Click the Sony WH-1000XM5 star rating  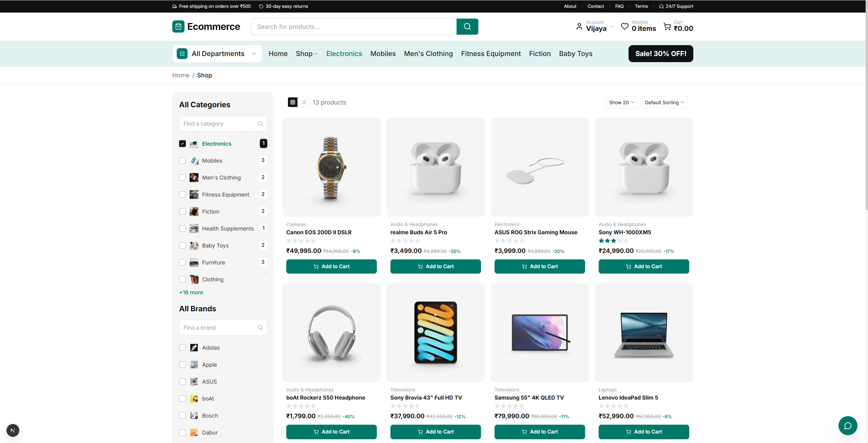point(613,241)
